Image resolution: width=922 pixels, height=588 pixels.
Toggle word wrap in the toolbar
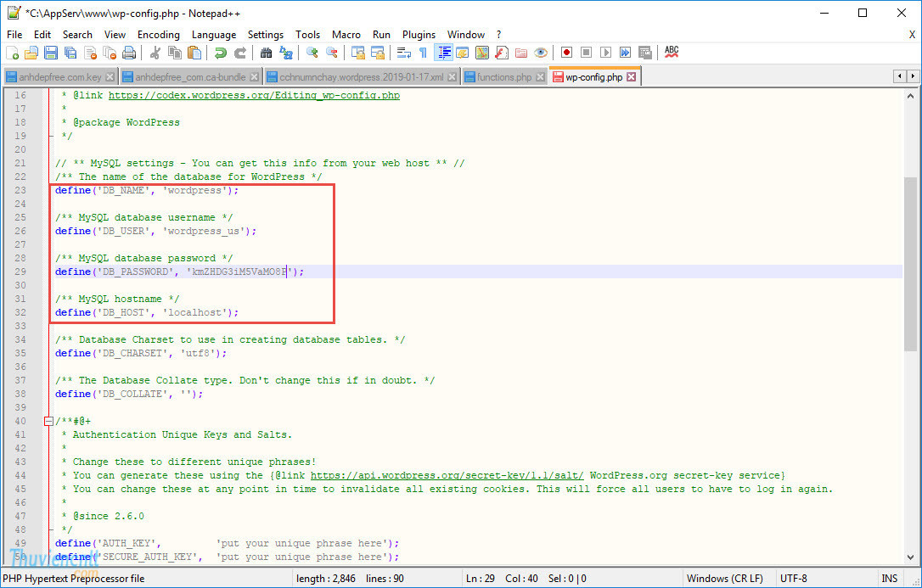[404, 53]
